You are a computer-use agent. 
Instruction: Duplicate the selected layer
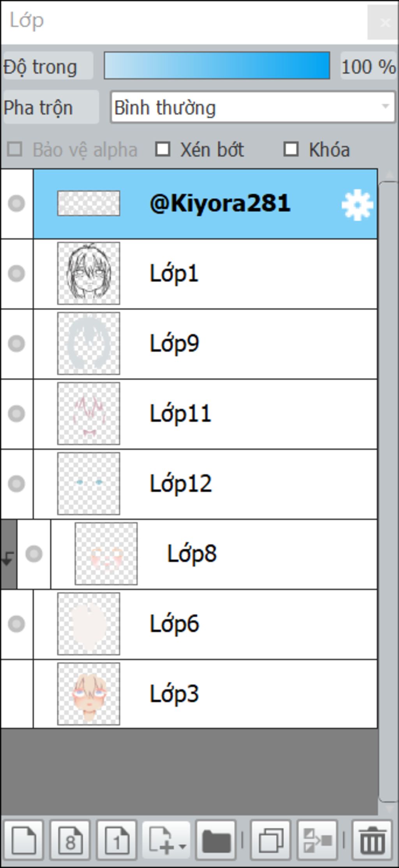coord(271,840)
